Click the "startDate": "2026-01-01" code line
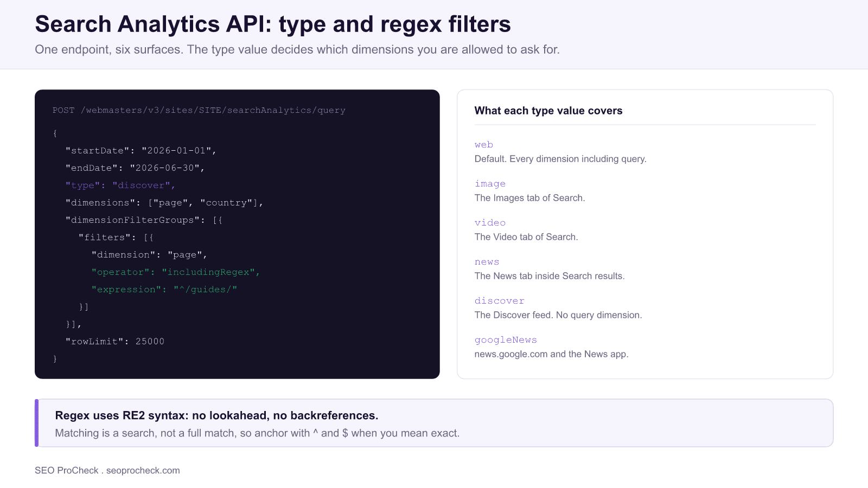Screen dimensions: 868x488 (x=141, y=151)
